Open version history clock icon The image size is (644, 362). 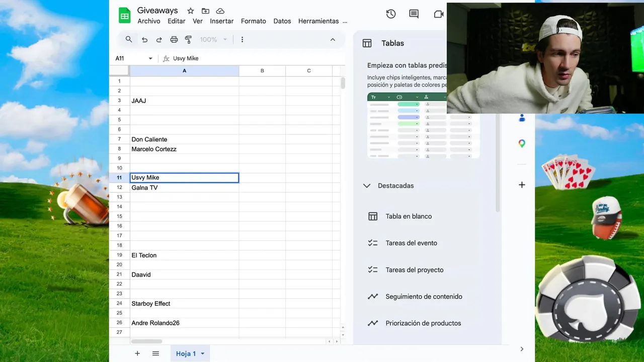(x=391, y=14)
